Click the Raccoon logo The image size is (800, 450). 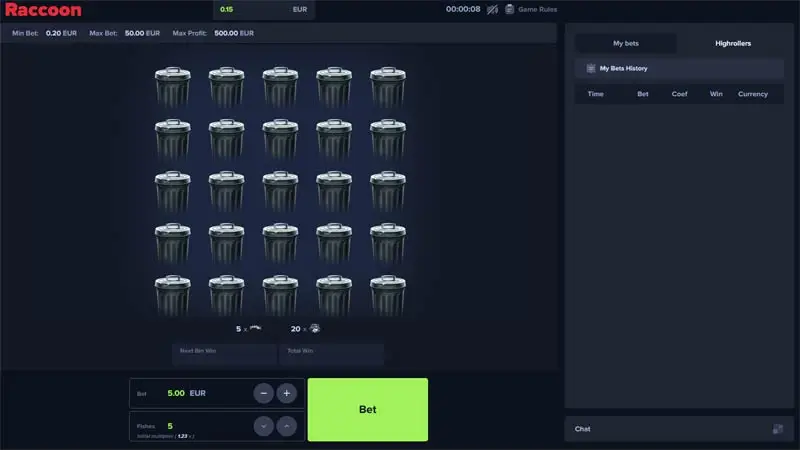click(43, 10)
